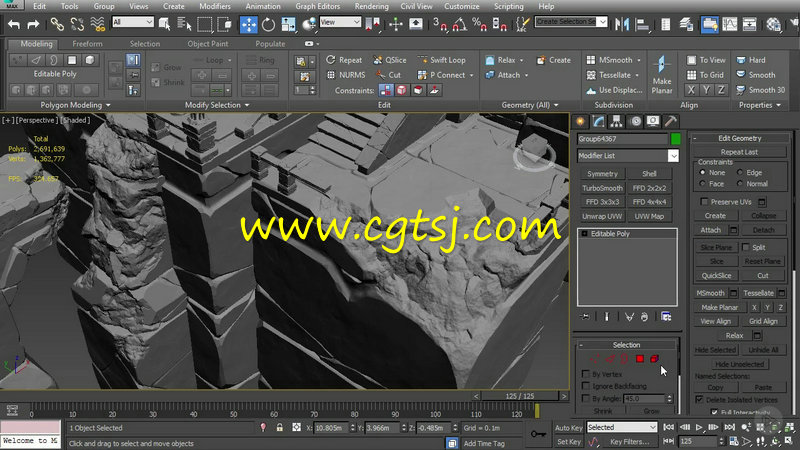Open the Graph Editors menu
800x450 pixels.
pos(317,6)
